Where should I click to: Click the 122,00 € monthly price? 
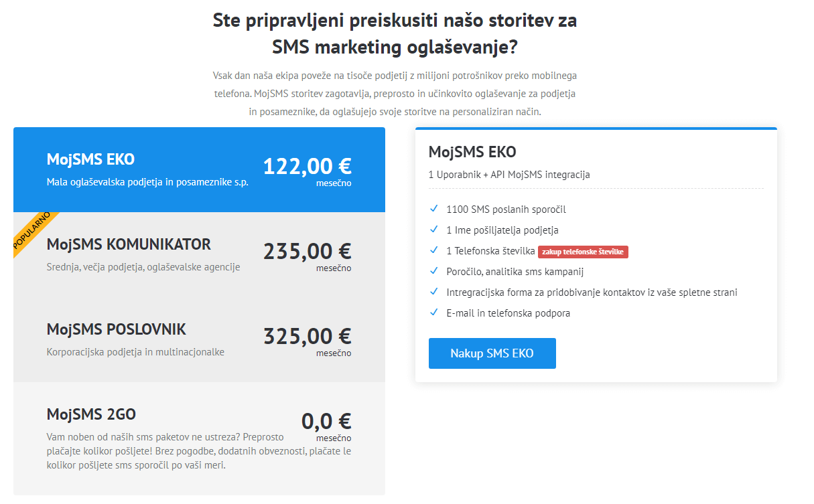(x=307, y=166)
